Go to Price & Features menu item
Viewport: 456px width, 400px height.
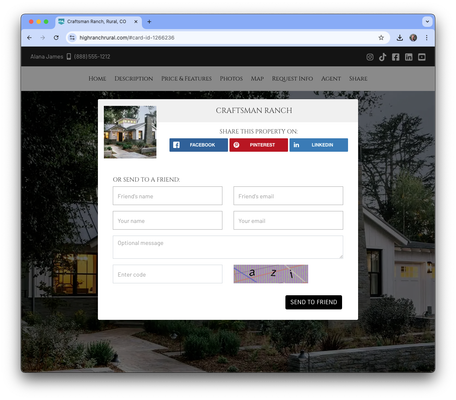coord(186,79)
